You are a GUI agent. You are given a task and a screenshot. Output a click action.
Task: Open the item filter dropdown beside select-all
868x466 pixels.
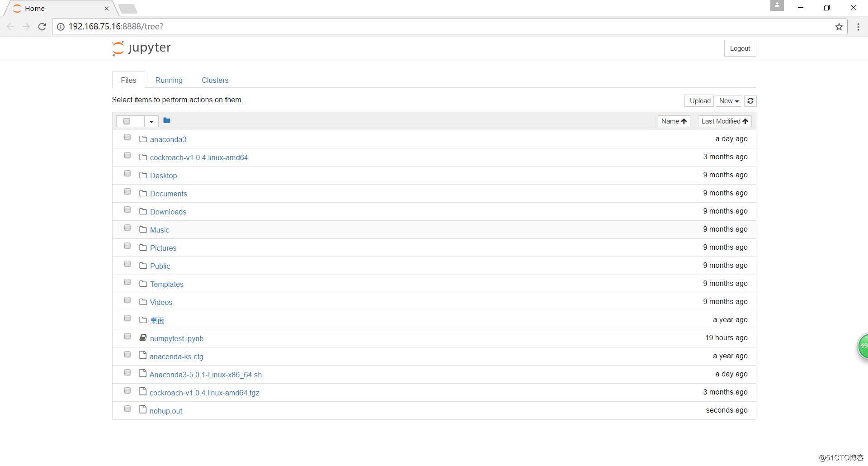(151, 121)
